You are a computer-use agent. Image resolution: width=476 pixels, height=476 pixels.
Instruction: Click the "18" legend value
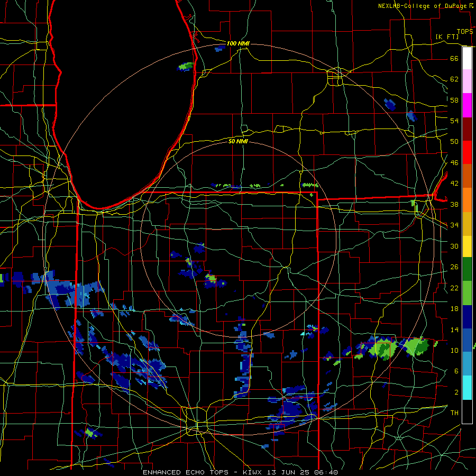click(454, 309)
